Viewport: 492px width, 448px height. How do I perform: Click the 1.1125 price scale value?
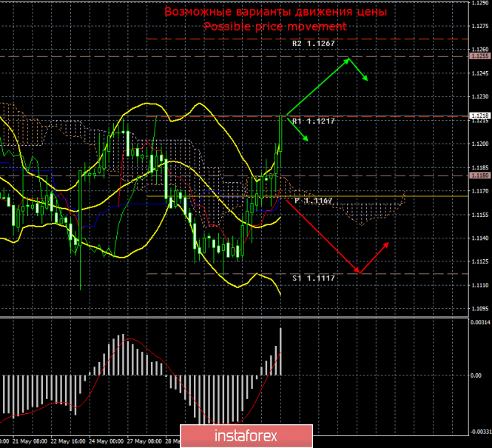click(x=480, y=261)
